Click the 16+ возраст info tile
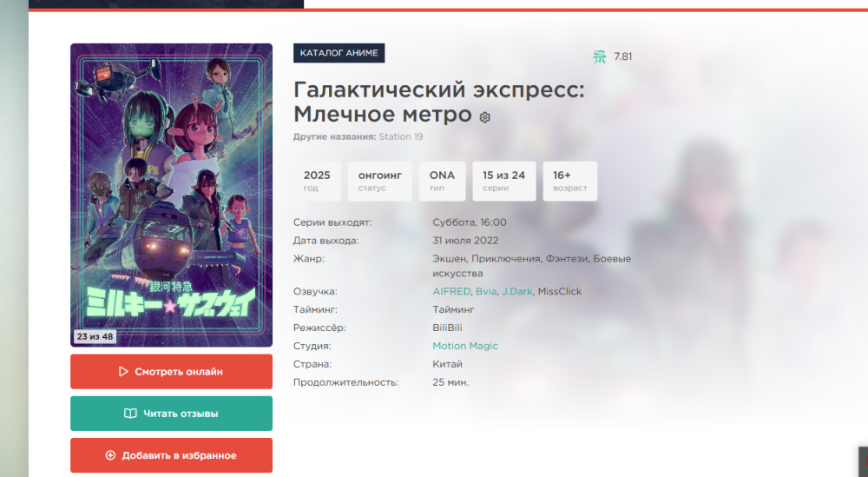 pyautogui.click(x=569, y=182)
